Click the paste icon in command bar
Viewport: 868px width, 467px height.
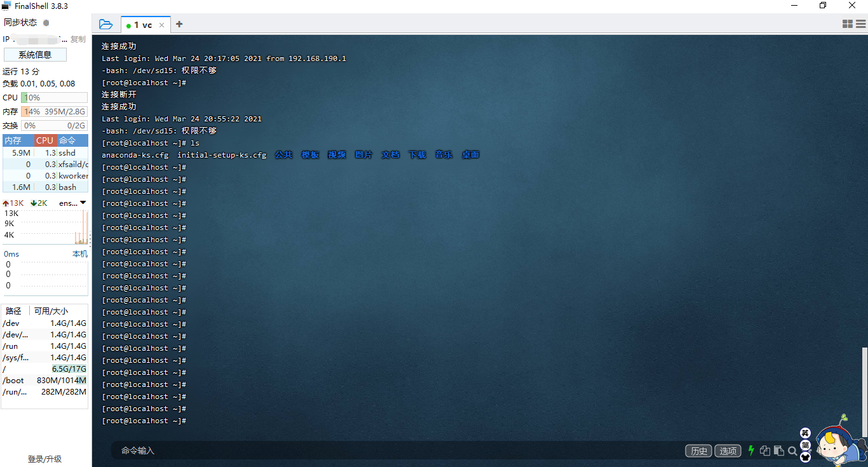pyautogui.click(x=778, y=450)
